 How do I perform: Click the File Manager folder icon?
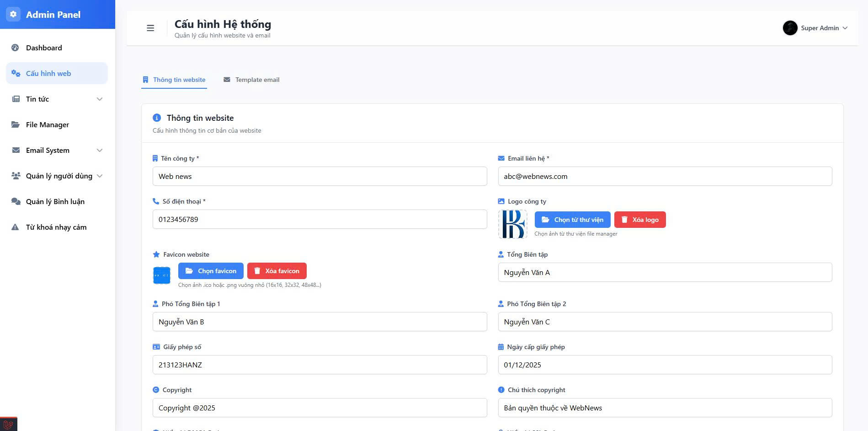pos(16,124)
